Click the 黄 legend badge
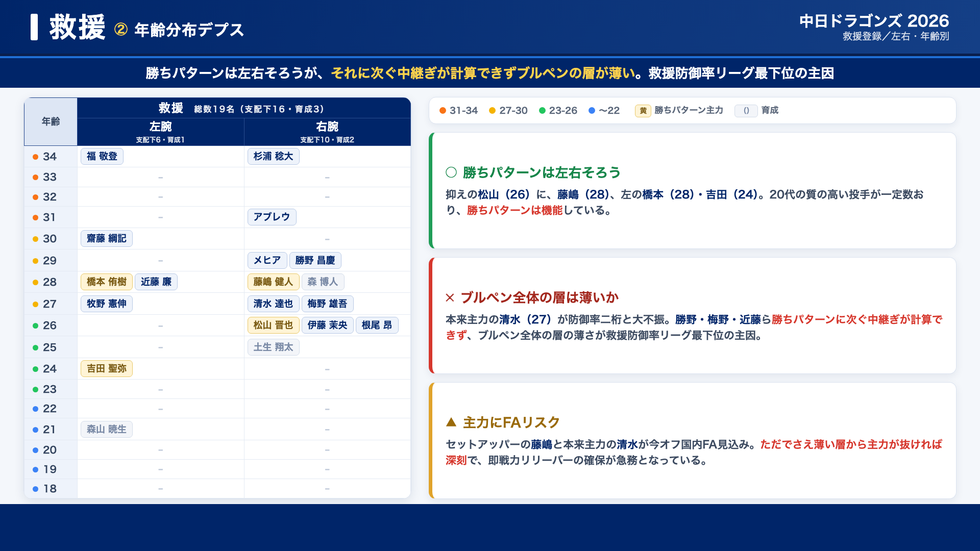980x551 pixels. [643, 111]
